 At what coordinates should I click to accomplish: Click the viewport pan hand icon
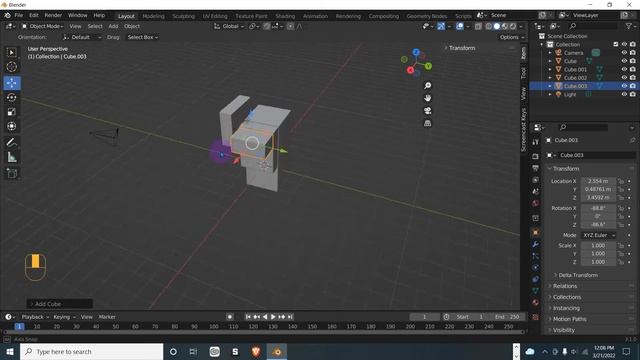pyautogui.click(x=427, y=98)
